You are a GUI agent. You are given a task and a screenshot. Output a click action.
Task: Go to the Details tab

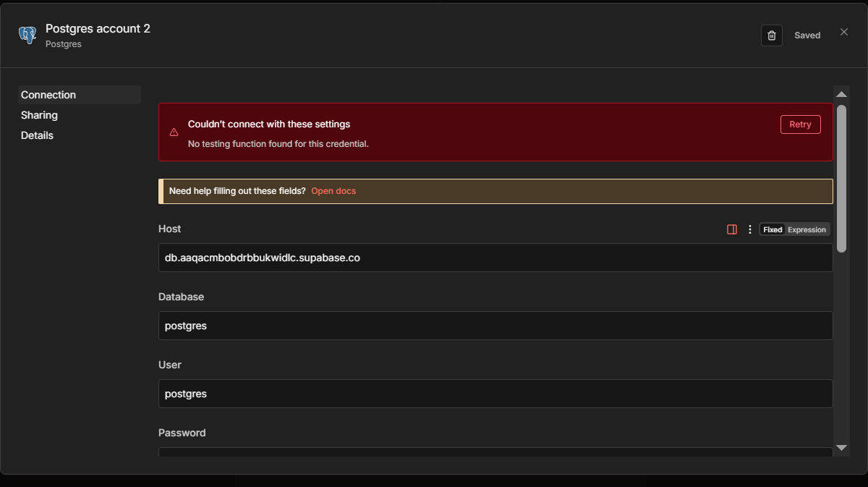click(37, 135)
